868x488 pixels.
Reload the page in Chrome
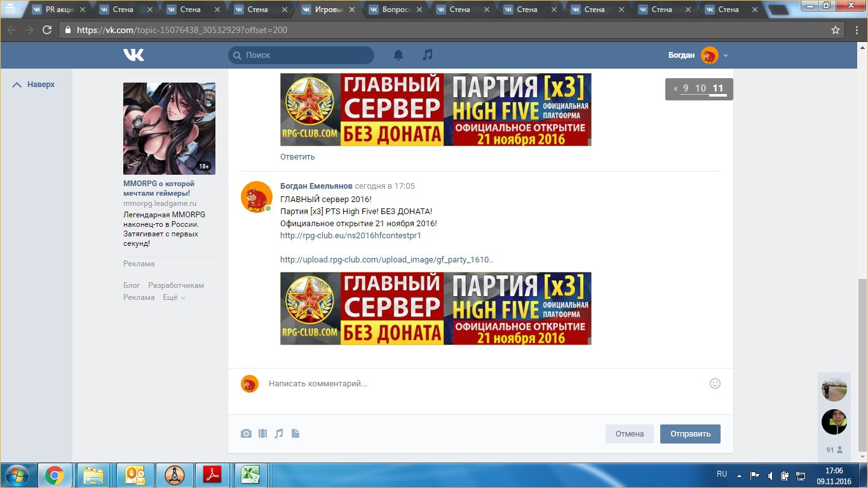tap(46, 30)
